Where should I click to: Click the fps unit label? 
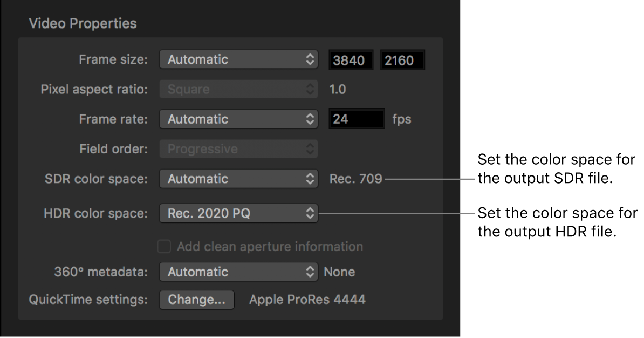tap(401, 119)
